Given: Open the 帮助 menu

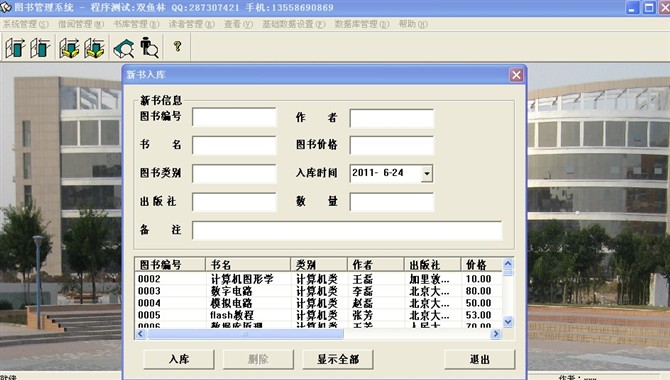Looking at the screenshot, I should pyautogui.click(x=413, y=24).
